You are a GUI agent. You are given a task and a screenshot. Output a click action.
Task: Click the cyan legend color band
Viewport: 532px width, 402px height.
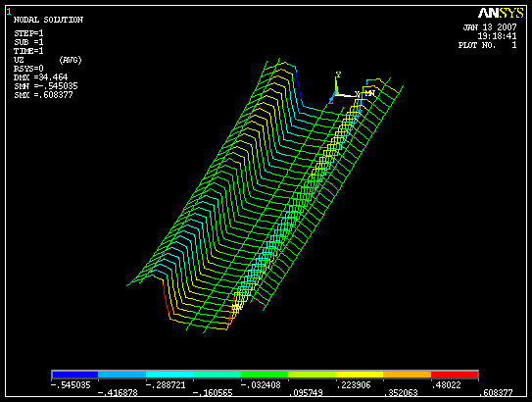pyautogui.click(x=169, y=375)
